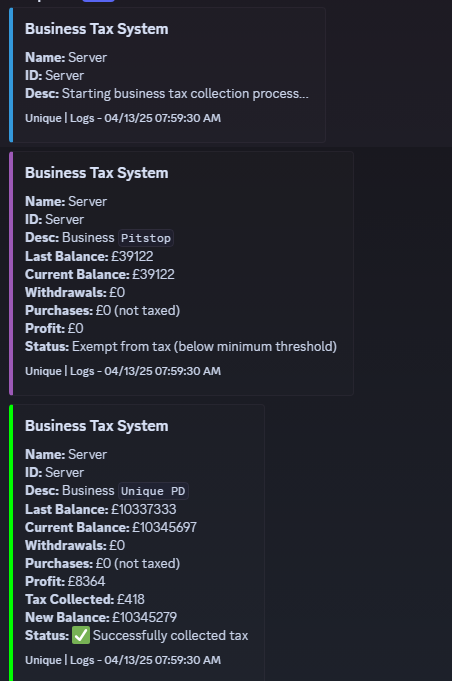452x681 pixels.
Task: Click Purchases £0 (not taxed) in Unique PD embed
Action: click(x=102, y=563)
